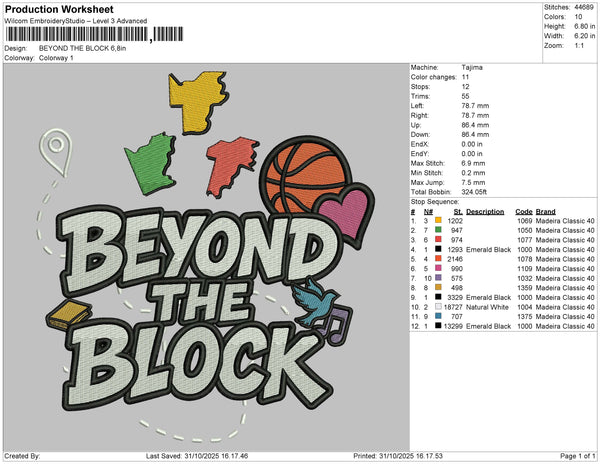
Task: Click the yellow map shape in the design
Action: [198, 102]
